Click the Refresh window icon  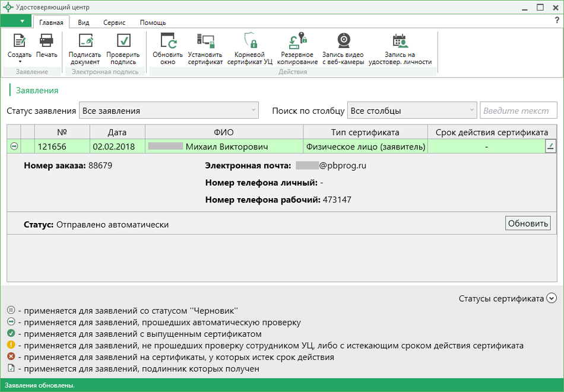point(167,41)
